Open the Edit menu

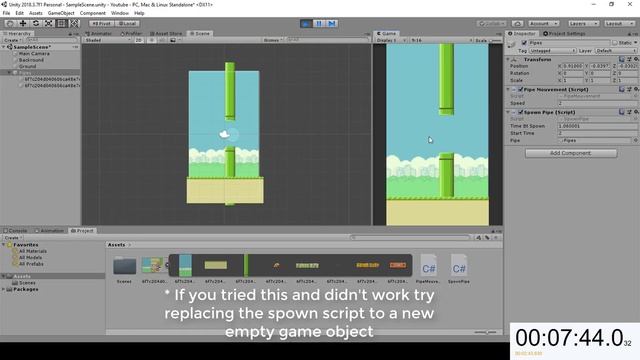pyautogui.click(x=19, y=13)
